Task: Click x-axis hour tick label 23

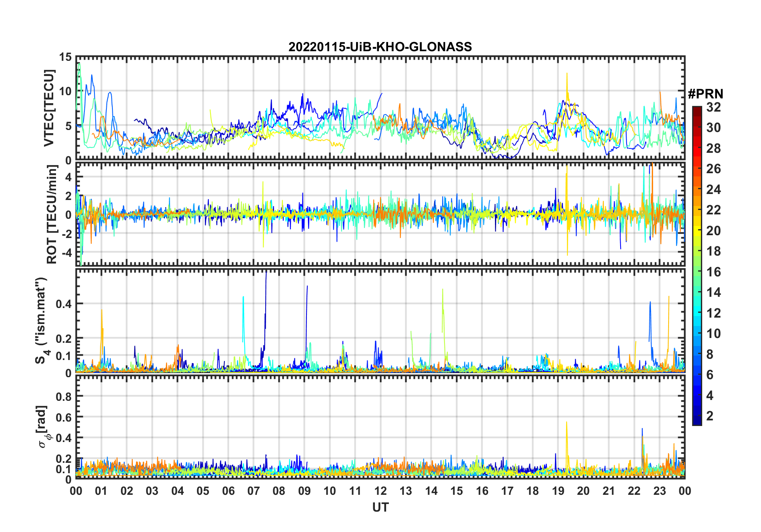Action: pyautogui.click(x=659, y=491)
